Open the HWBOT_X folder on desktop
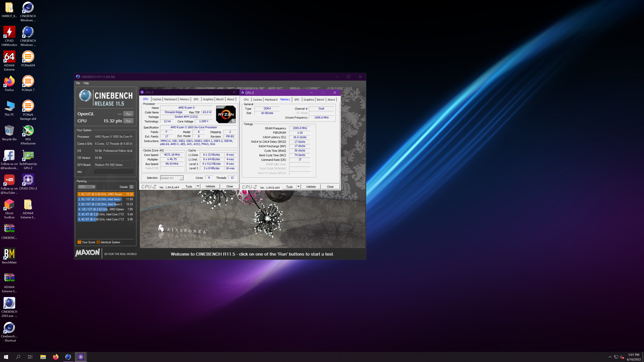This screenshot has width=644, height=362. pyautogui.click(x=9, y=10)
